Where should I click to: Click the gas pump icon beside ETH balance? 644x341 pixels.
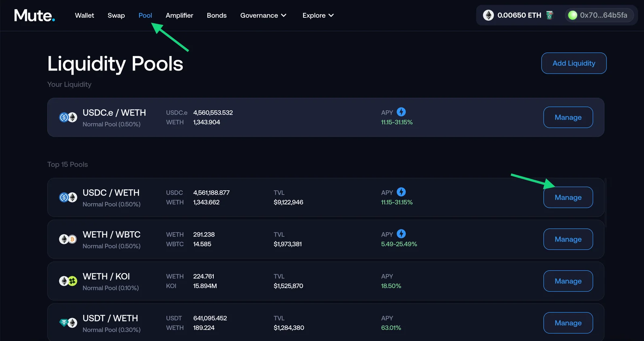tap(550, 15)
